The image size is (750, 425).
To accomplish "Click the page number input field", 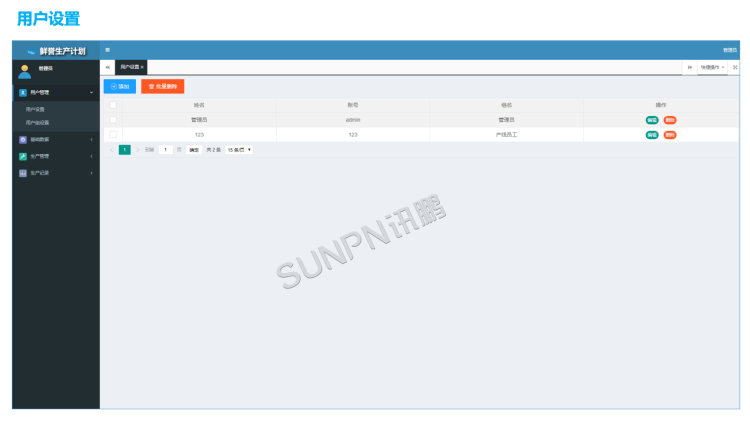I will pyautogui.click(x=165, y=150).
